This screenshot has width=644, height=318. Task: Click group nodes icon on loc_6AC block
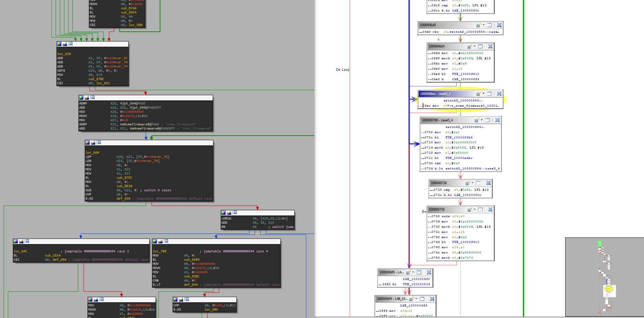(27, 241)
